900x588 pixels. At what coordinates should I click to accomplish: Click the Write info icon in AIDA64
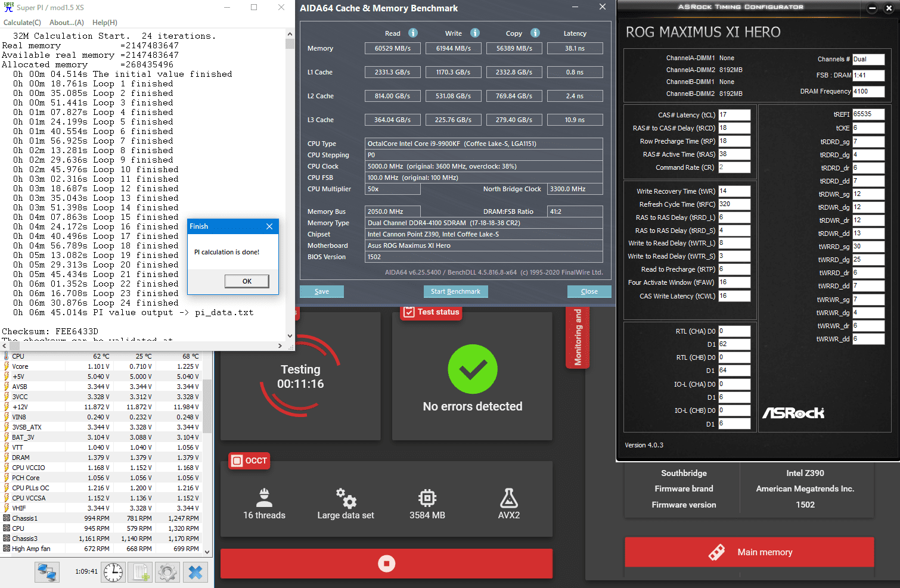[475, 33]
